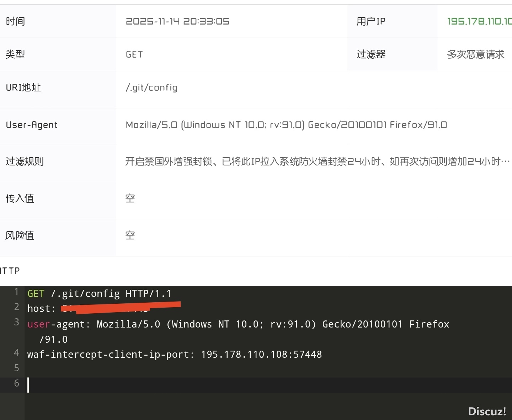Click the /.git/config URI address value
This screenshot has height=420, width=512.
[x=151, y=87]
